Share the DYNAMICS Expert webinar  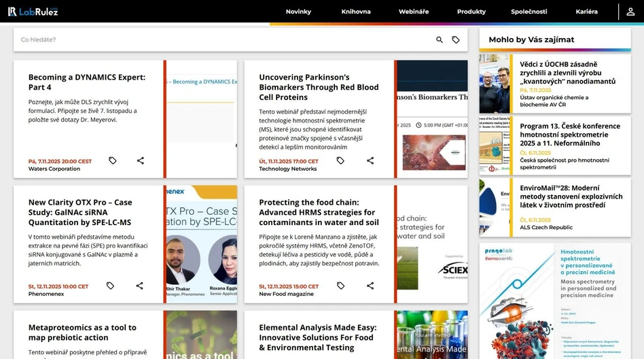click(140, 161)
